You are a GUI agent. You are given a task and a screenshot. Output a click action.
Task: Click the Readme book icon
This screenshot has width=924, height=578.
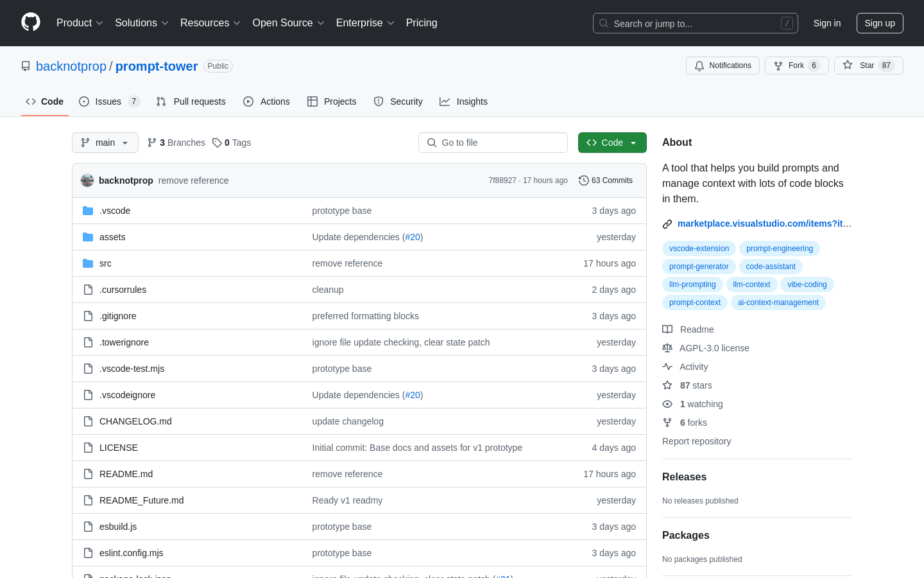coord(667,329)
